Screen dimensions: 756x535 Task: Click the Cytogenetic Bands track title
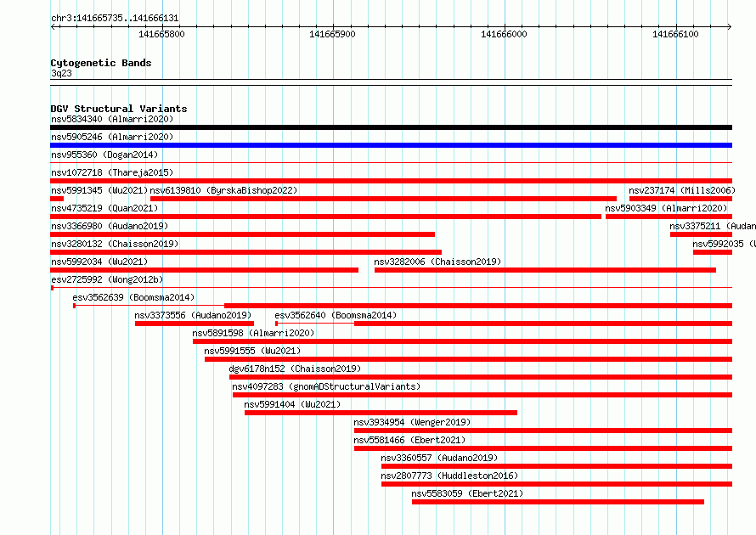pyautogui.click(x=101, y=63)
